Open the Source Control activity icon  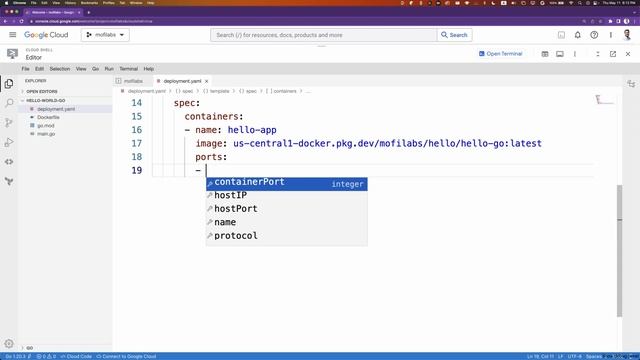point(9,122)
